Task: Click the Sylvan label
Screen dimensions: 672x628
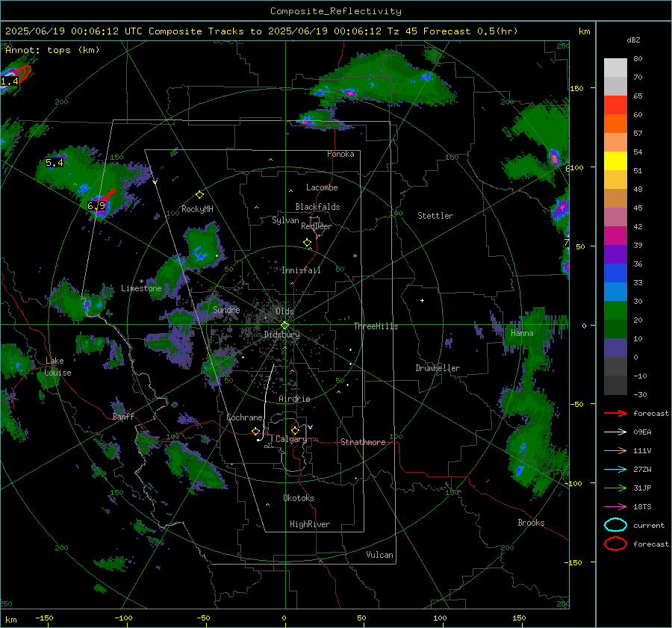Action: pos(285,220)
